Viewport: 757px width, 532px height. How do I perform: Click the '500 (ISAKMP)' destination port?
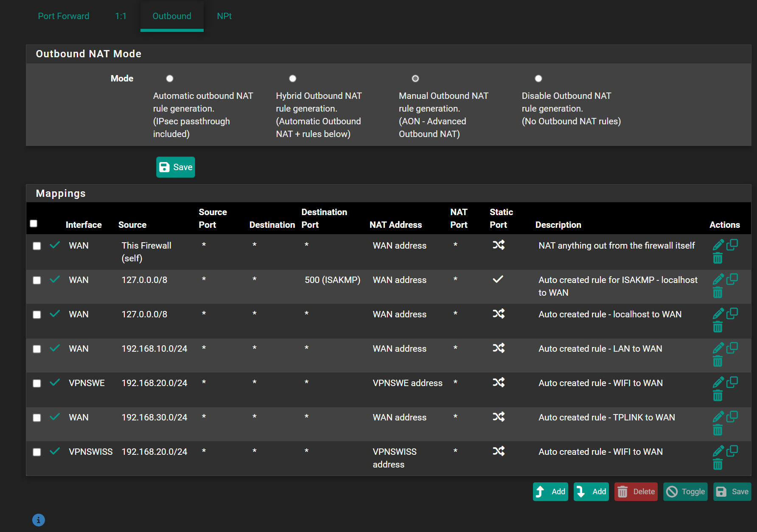[x=332, y=280]
